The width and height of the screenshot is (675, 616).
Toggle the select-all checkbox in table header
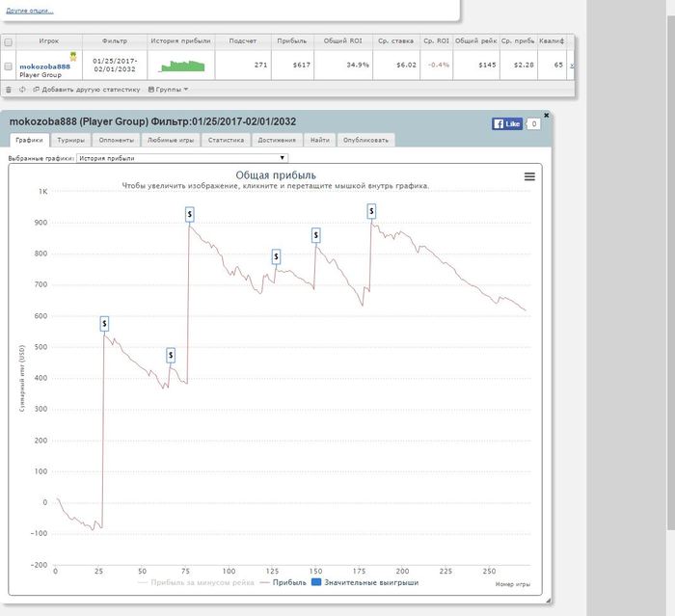pyautogui.click(x=8, y=41)
